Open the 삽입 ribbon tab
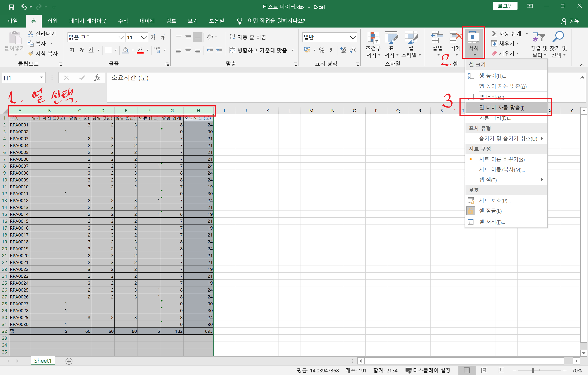 pos(52,21)
